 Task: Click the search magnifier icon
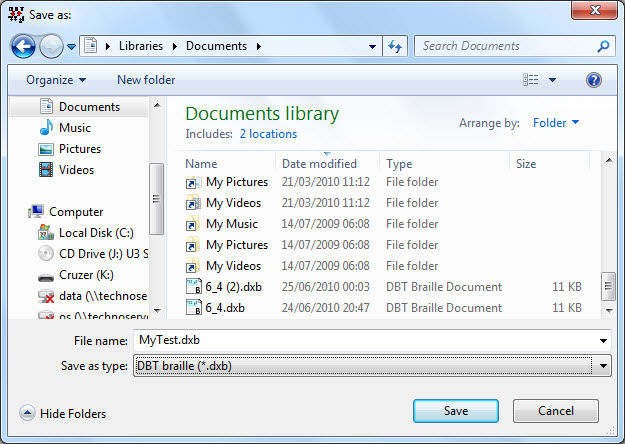[603, 46]
